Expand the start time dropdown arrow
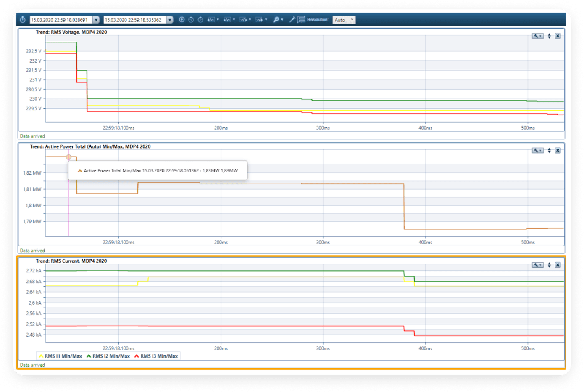The width and height of the screenshot is (584, 392). [x=96, y=20]
